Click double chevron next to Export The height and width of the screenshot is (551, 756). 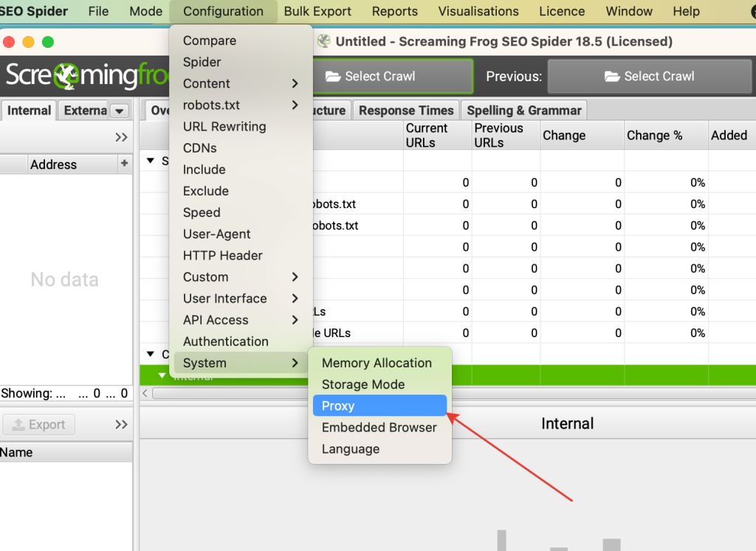(121, 425)
